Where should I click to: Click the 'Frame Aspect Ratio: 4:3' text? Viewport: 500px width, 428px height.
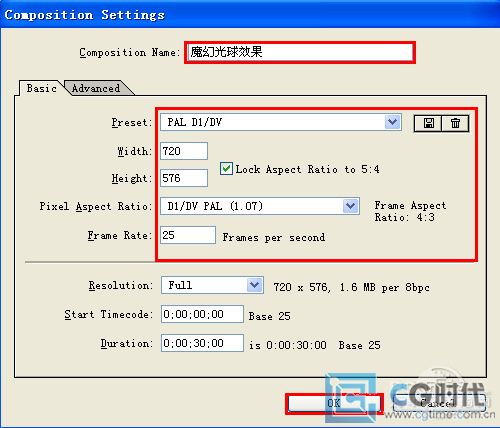(x=410, y=211)
